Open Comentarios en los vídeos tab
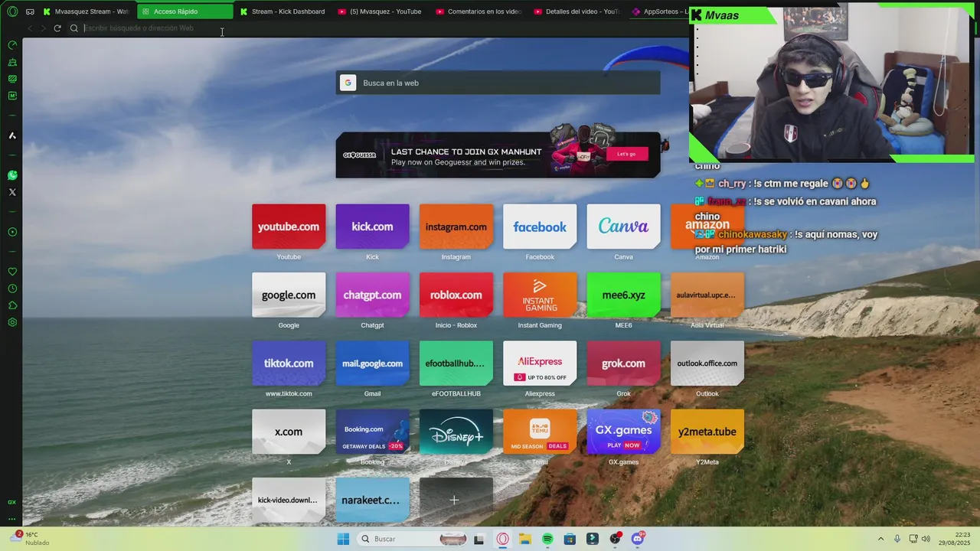980x551 pixels. [x=479, y=11]
